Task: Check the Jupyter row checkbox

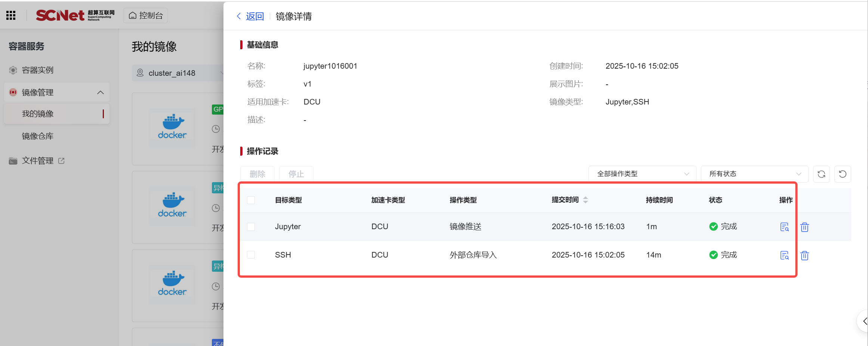Action: (x=251, y=227)
